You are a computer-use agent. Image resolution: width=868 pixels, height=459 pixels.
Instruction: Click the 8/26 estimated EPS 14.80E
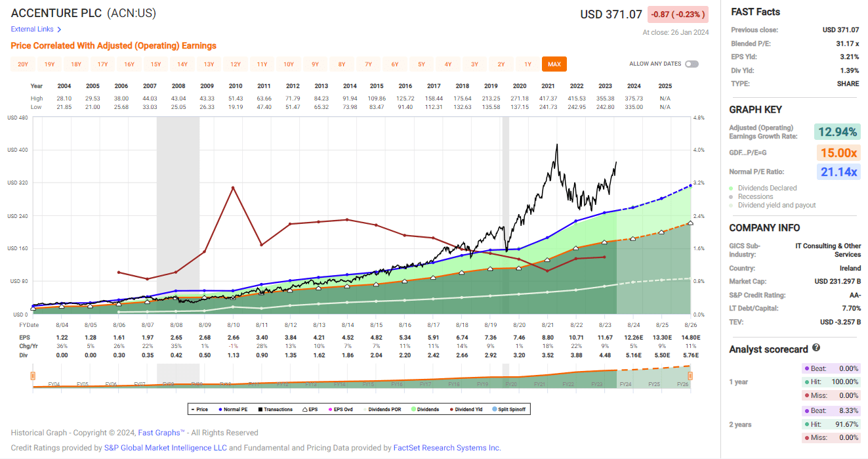[690, 337]
